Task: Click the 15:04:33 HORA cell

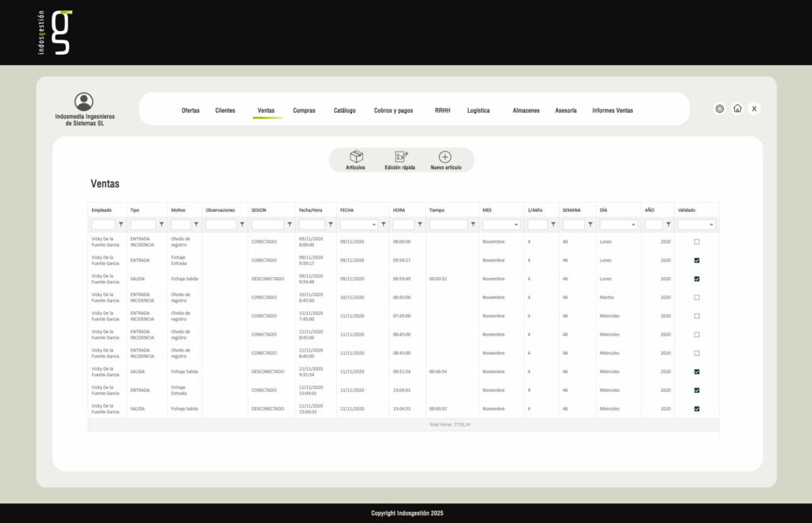Action: click(x=402, y=409)
